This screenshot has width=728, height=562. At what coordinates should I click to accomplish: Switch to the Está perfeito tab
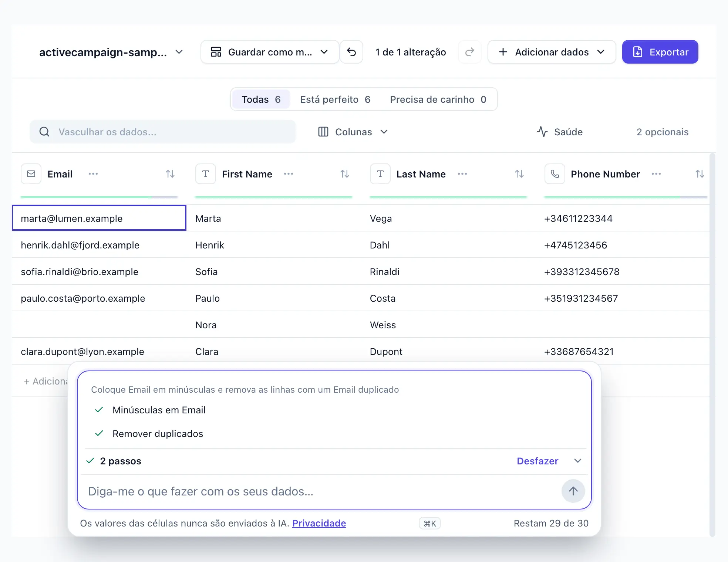[335, 99]
